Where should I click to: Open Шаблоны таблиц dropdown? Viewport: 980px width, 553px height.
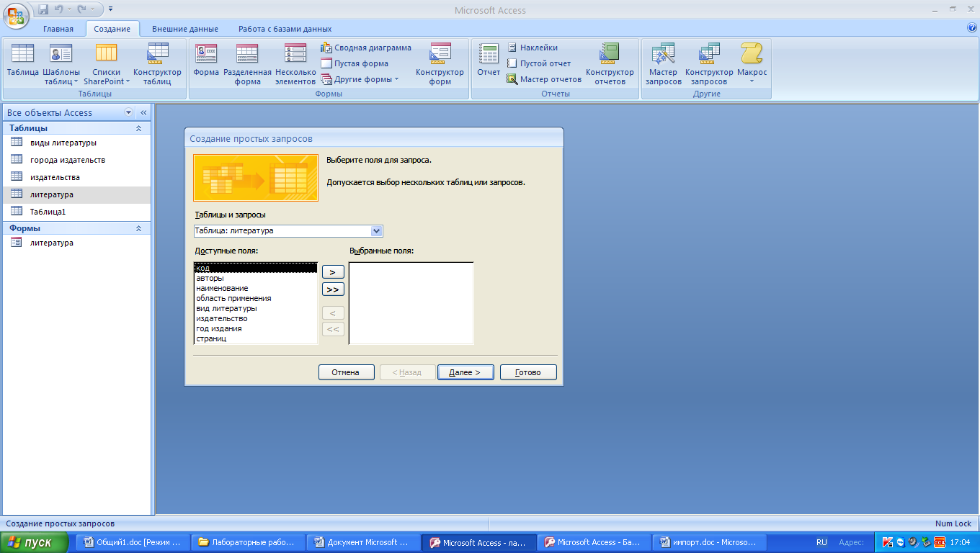pyautogui.click(x=61, y=63)
